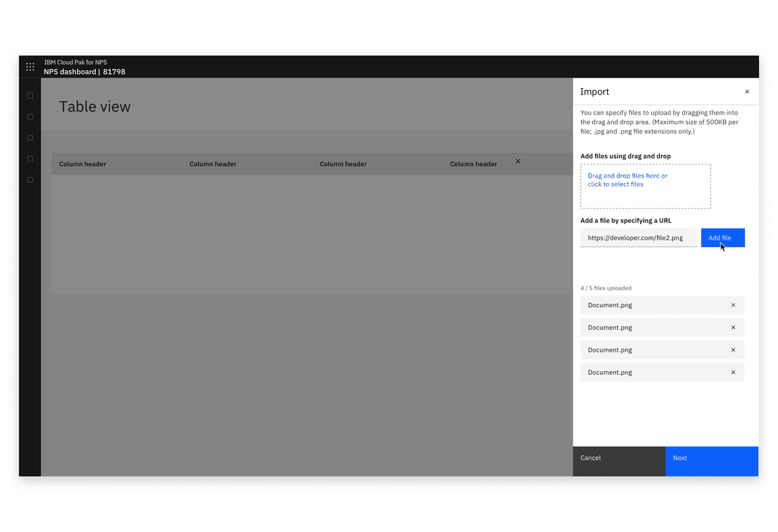Click the "click to select files" link
The height and width of the screenshot is (532, 778).
(615, 184)
